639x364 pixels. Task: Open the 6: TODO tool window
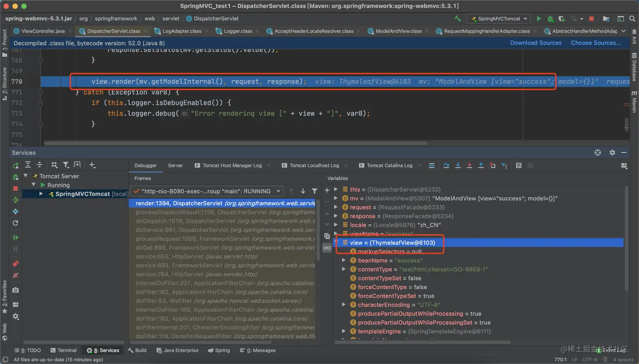point(27,350)
